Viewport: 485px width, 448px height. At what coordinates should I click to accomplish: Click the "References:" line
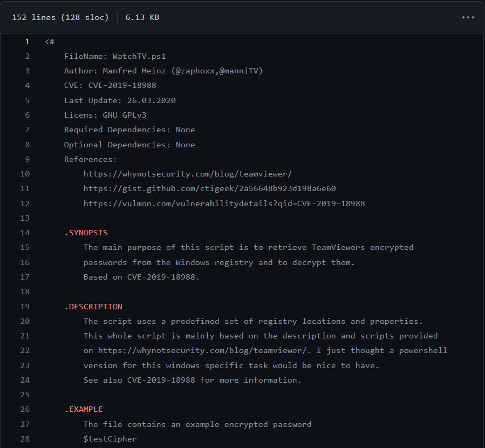pyautogui.click(x=90, y=159)
